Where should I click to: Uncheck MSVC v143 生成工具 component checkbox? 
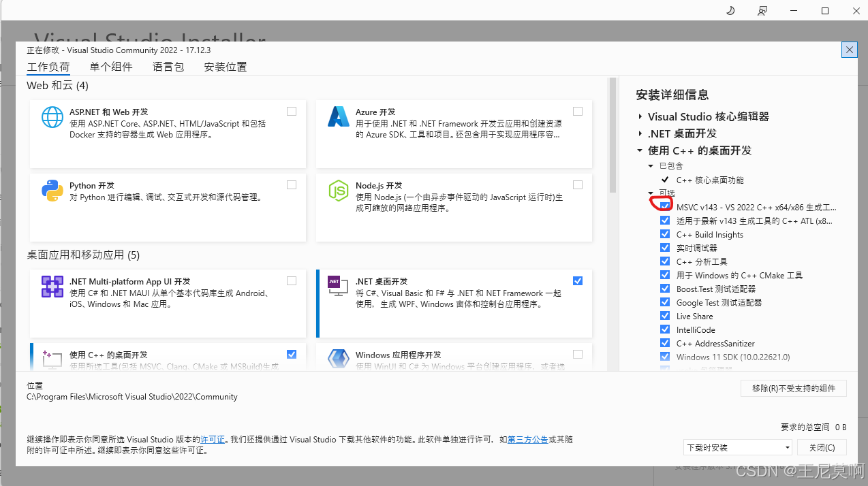[x=665, y=207]
